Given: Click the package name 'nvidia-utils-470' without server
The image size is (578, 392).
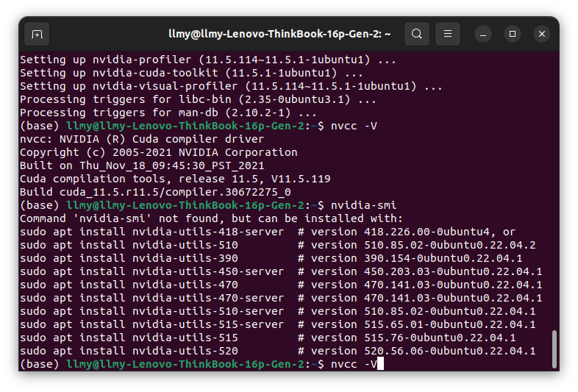Looking at the screenshot, I should tap(185, 285).
